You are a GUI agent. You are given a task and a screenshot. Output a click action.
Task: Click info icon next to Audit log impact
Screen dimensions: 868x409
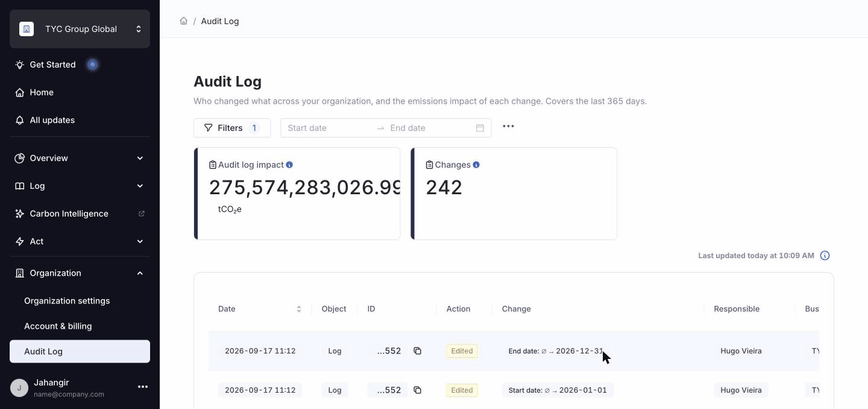pos(289,165)
